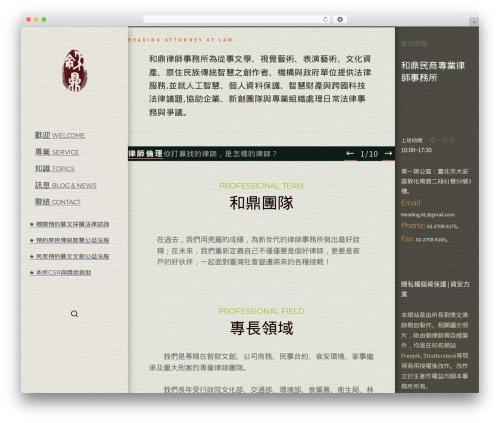The image size is (500, 423).
Task: Go to the previous slide with the left arrow
Action: (350, 153)
